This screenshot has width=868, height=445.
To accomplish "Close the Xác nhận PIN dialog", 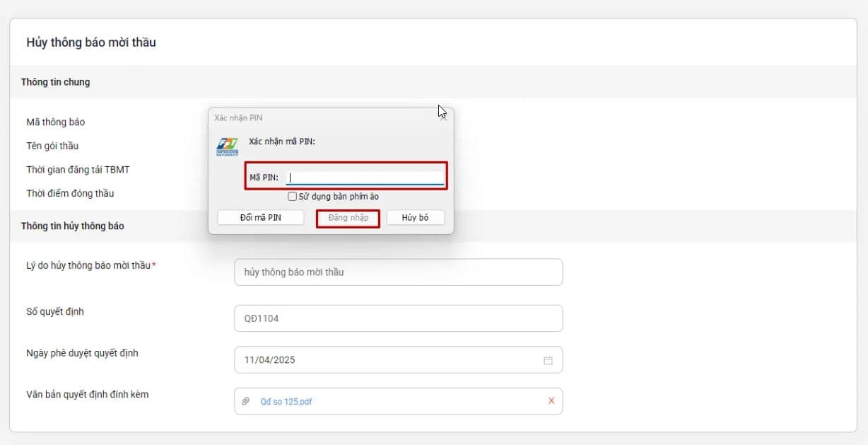I will tap(443, 117).
